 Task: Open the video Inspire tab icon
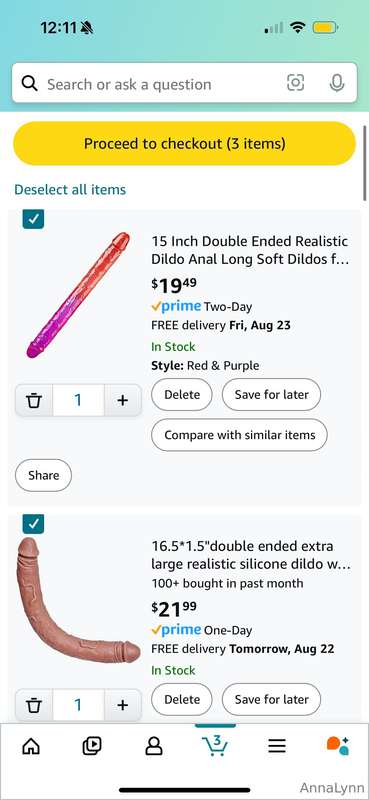pos(92,746)
